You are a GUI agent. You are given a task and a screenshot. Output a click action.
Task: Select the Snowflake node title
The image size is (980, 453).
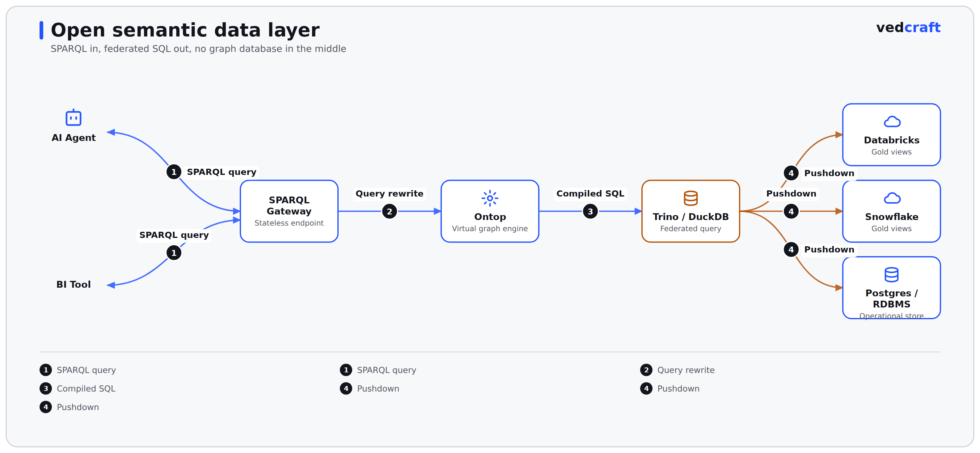[891, 217]
